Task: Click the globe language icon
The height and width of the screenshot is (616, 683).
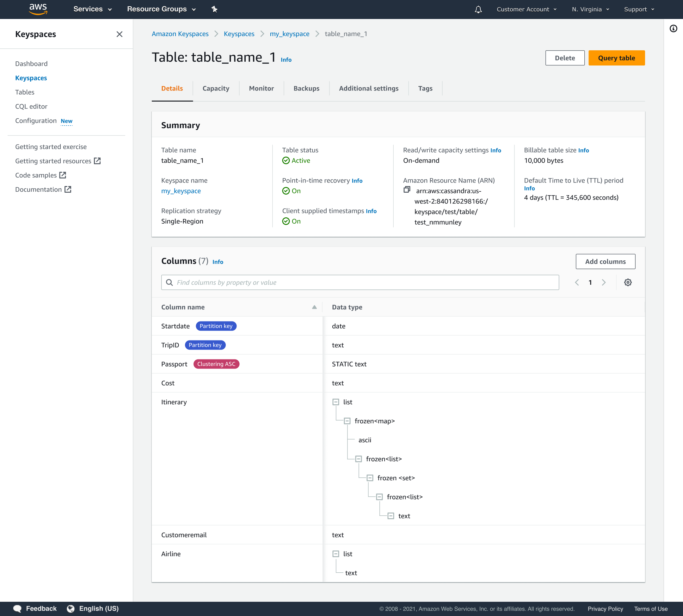Action: pos(71,608)
